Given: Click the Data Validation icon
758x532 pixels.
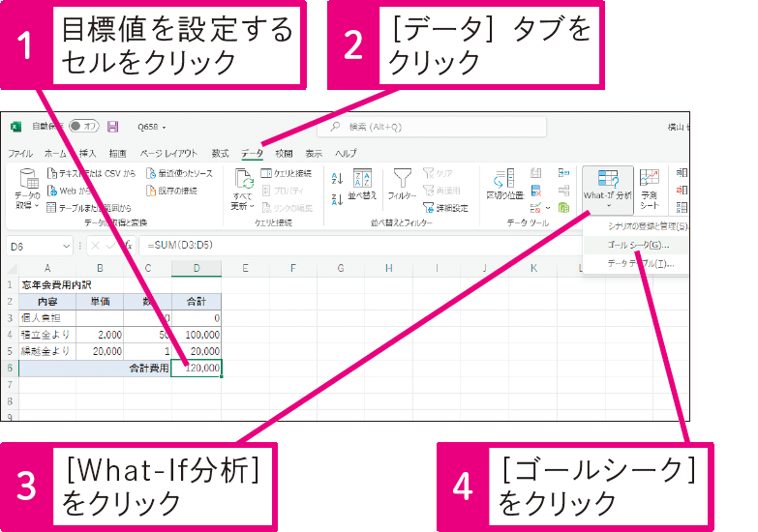Looking at the screenshot, I should (x=535, y=208).
